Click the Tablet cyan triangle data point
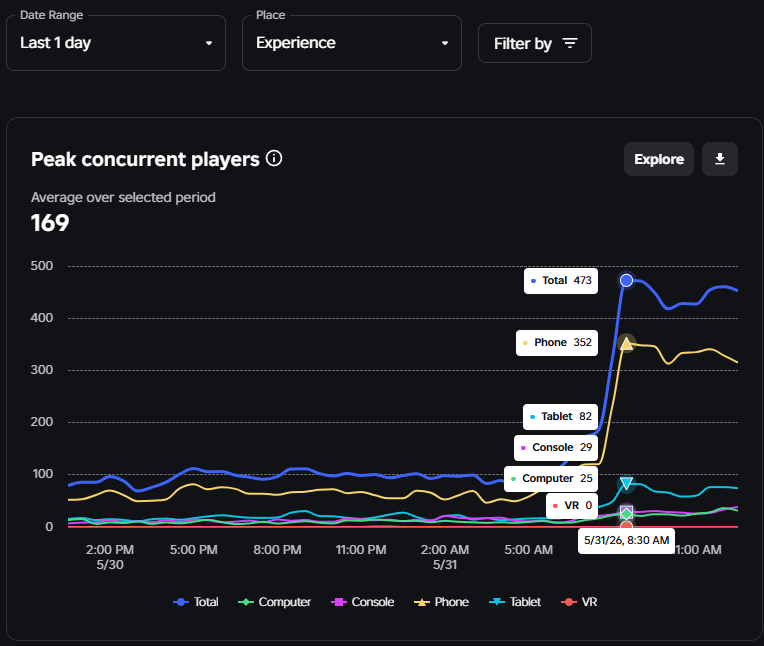The image size is (764, 646). pyautogui.click(x=627, y=483)
